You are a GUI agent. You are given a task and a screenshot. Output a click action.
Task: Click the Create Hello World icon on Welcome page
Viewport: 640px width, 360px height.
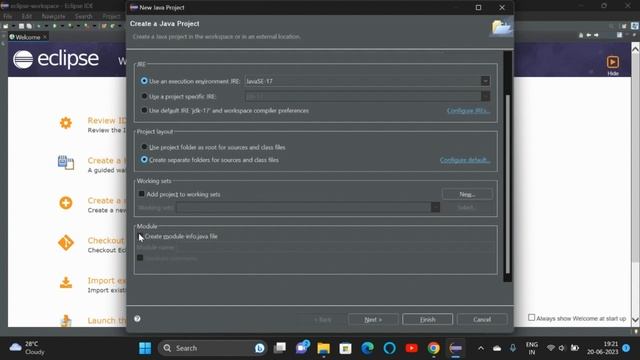66,162
